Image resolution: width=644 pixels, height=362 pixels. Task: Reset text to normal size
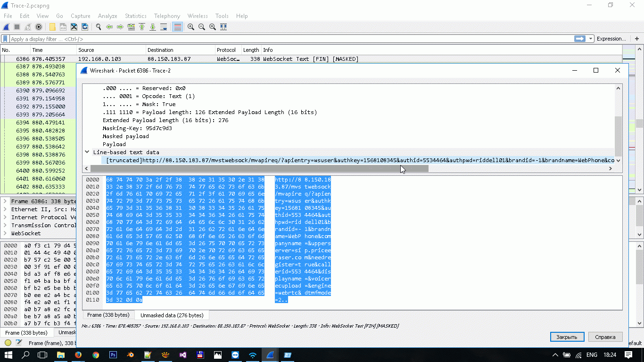point(213,27)
